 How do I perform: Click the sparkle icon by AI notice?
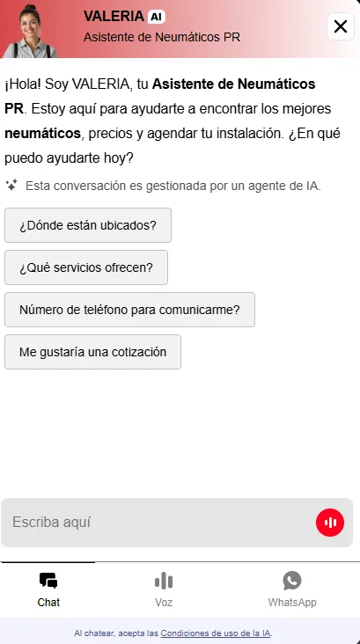click(x=11, y=186)
